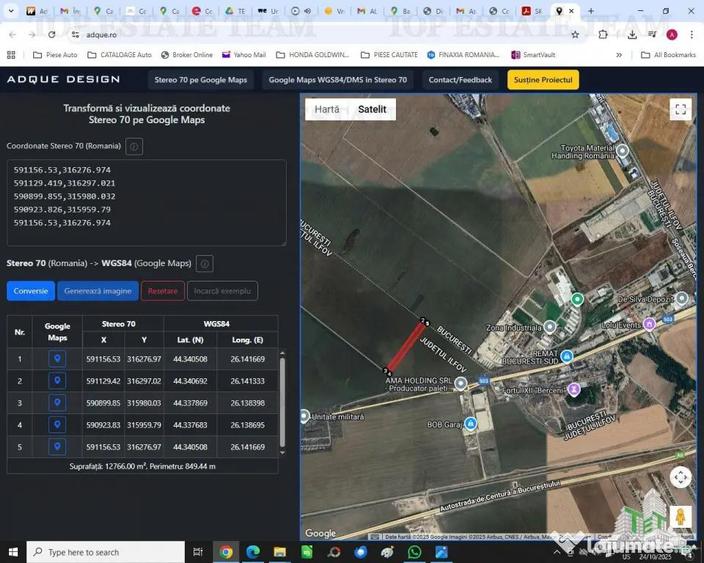The width and height of the screenshot is (704, 563).
Task: Go back using the browser back arrow
Action: point(13,35)
